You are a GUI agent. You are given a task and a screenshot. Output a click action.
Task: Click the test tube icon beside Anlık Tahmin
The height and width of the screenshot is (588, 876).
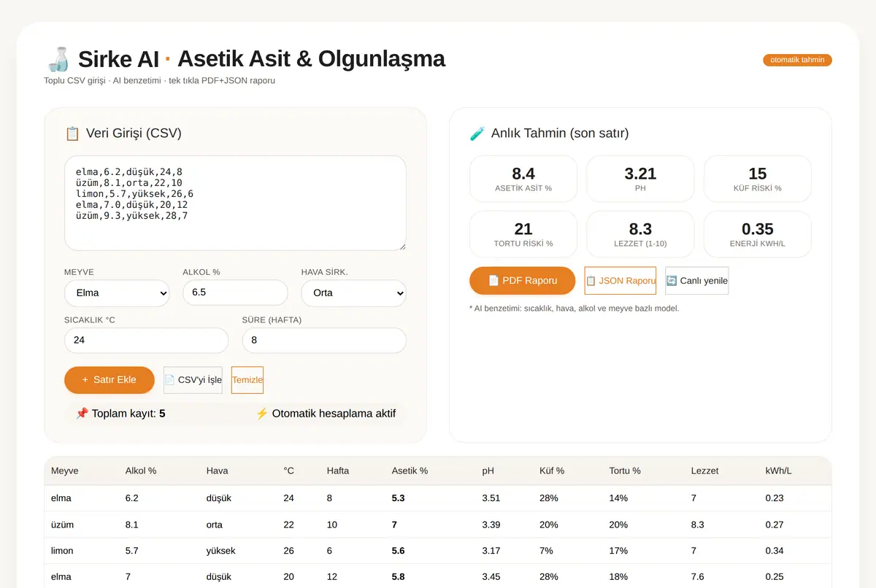click(477, 134)
